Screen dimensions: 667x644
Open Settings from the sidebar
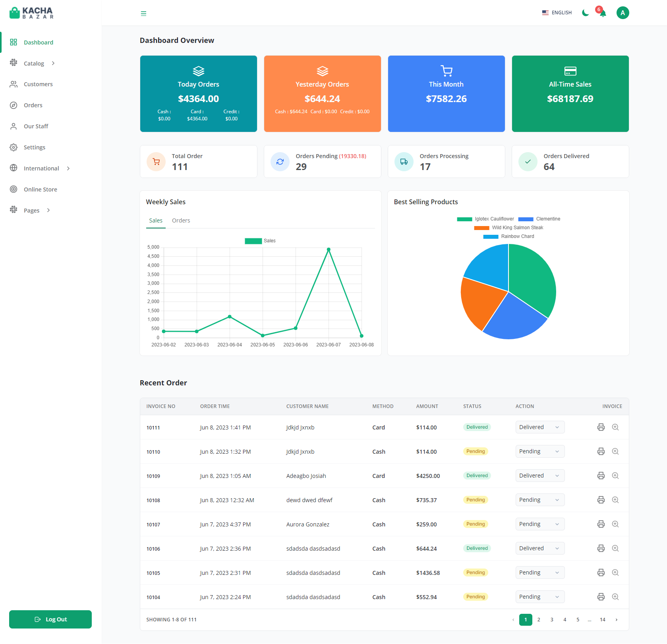(34, 147)
